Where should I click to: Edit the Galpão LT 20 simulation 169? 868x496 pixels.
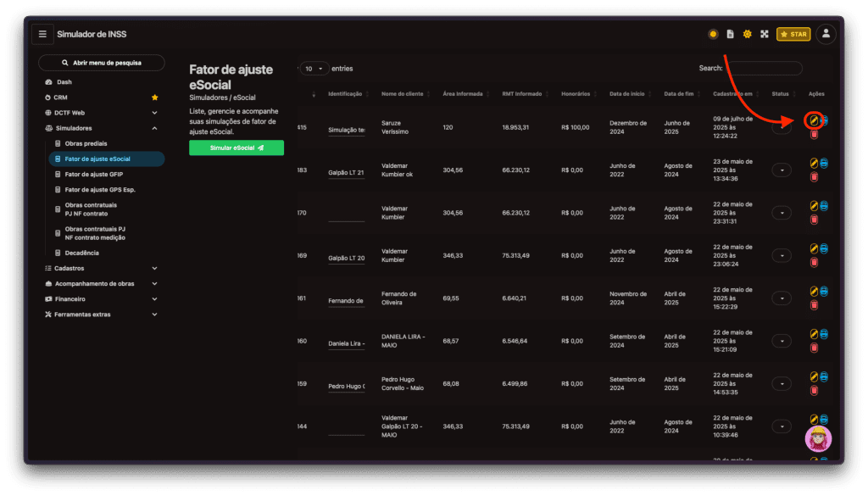point(814,248)
